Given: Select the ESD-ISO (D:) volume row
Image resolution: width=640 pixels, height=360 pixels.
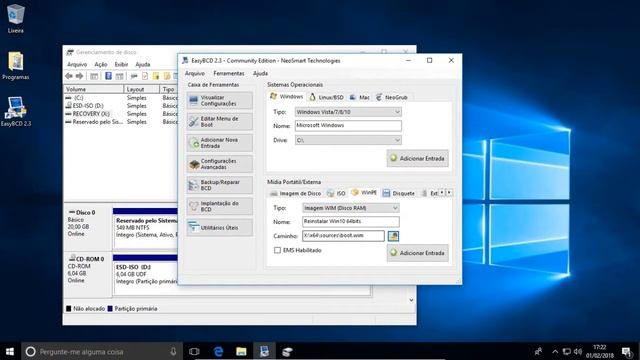Looking at the screenshot, I should pyautogui.click(x=121, y=106).
